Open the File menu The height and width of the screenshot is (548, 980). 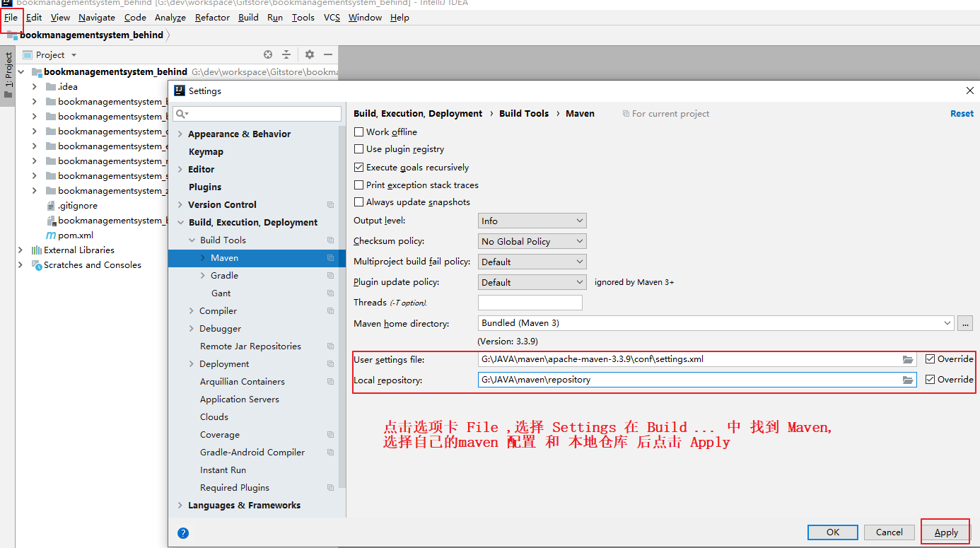tap(11, 18)
